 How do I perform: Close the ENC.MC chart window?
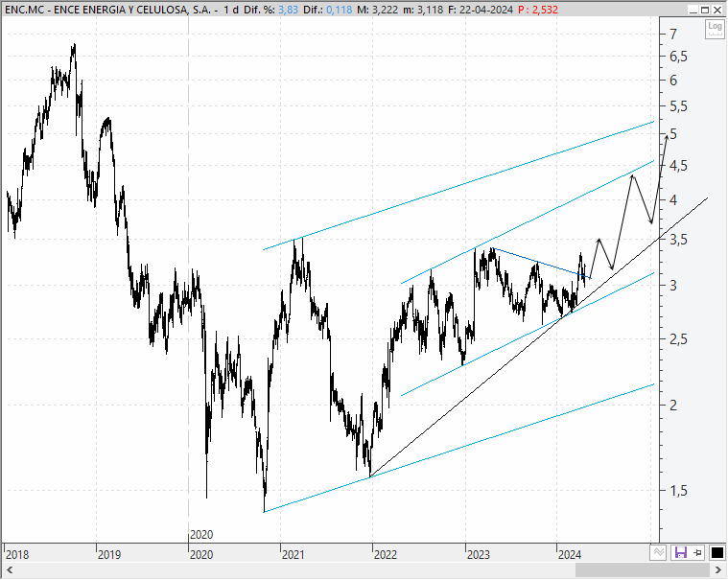pyautogui.click(x=717, y=10)
